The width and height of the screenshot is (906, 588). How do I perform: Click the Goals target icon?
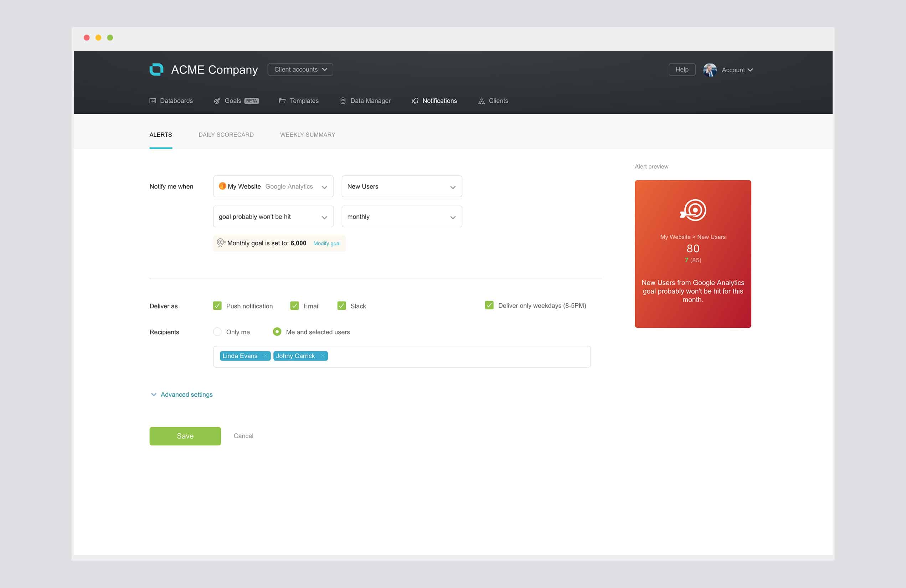point(217,101)
